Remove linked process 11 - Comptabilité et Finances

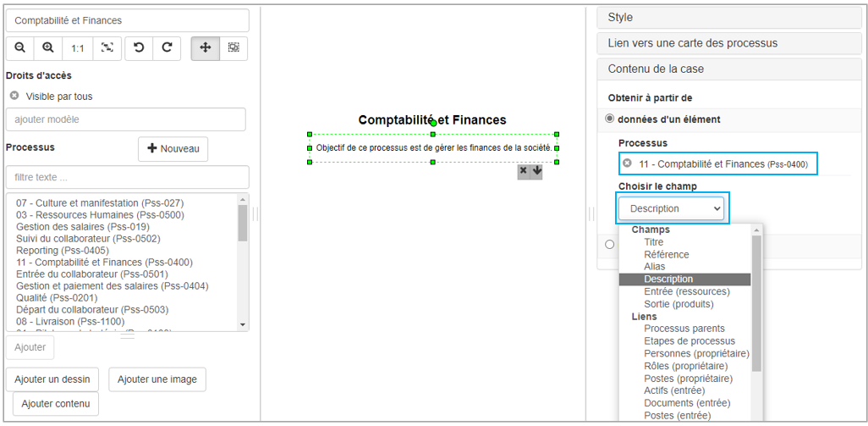[x=627, y=163]
